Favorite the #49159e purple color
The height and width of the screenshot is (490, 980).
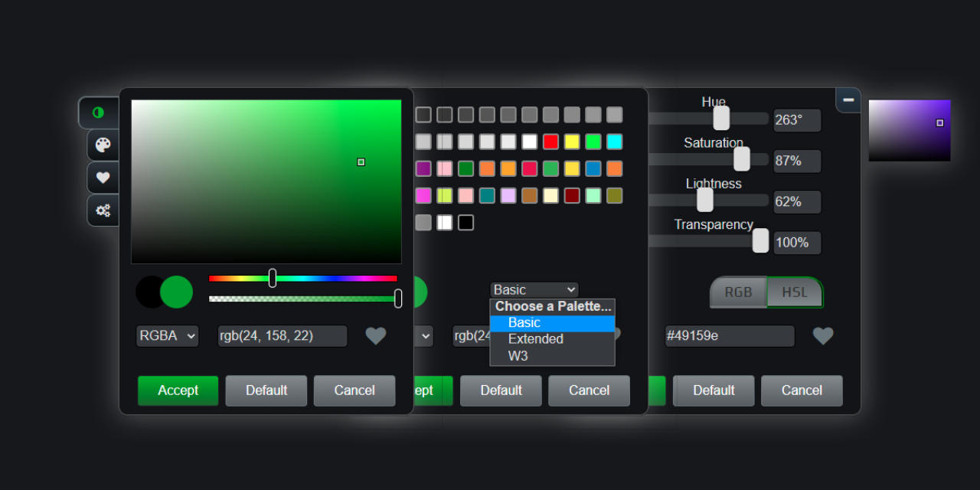[822, 336]
